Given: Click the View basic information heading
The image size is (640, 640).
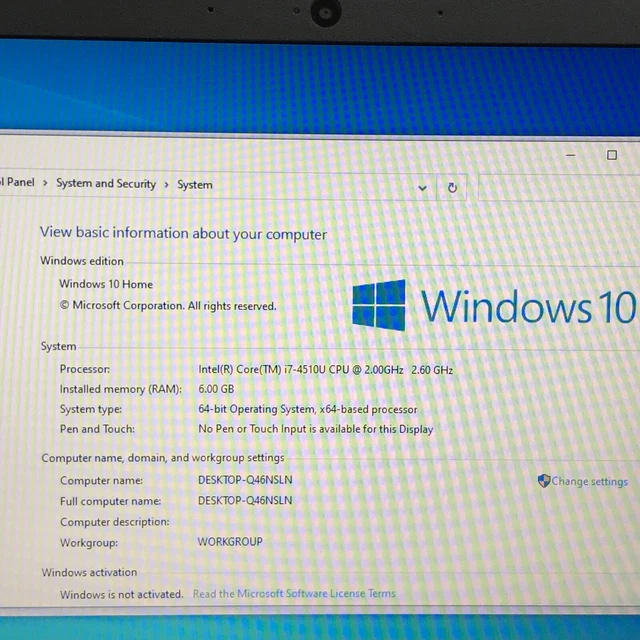Looking at the screenshot, I should pos(183,233).
